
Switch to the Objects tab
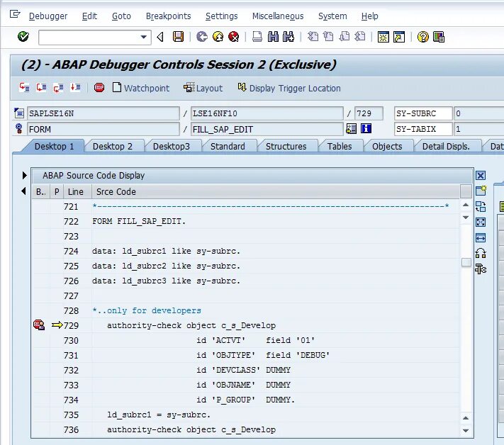[x=387, y=146]
